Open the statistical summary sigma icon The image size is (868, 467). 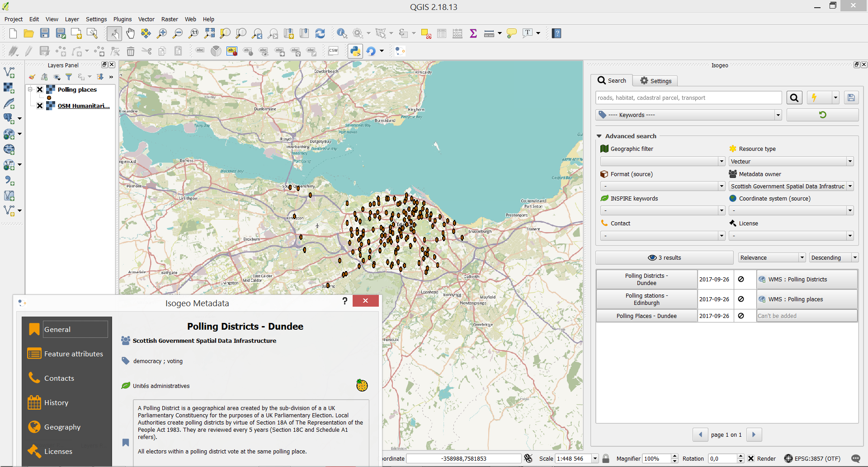(473, 33)
